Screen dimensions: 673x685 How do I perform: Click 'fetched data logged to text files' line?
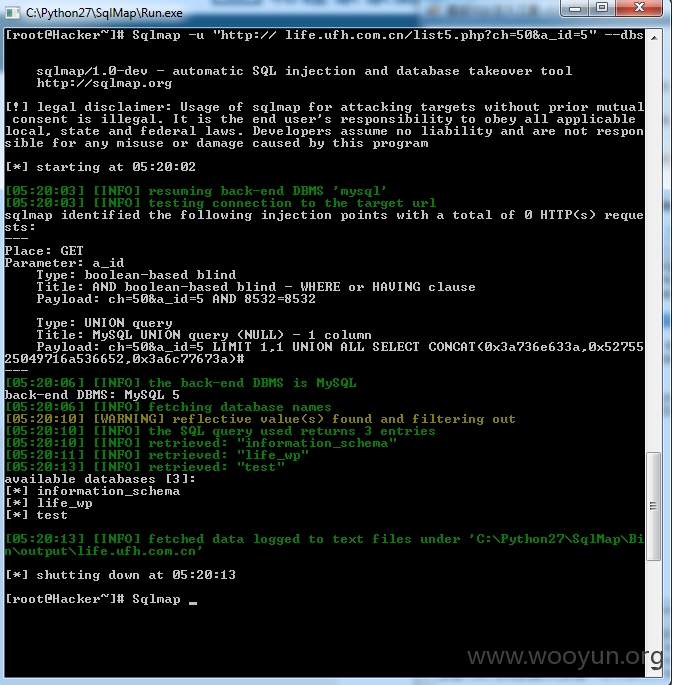(x=324, y=545)
